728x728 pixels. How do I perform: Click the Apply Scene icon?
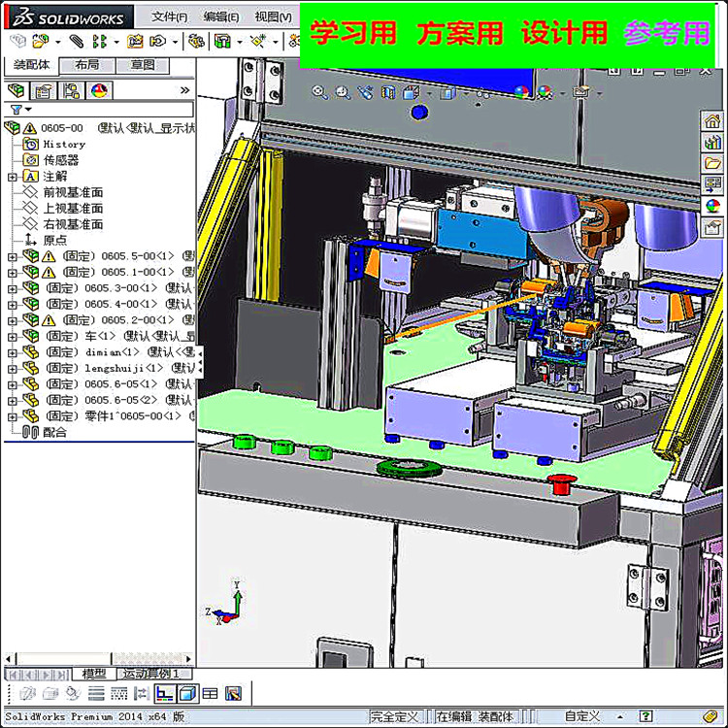[x=545, y=92]
